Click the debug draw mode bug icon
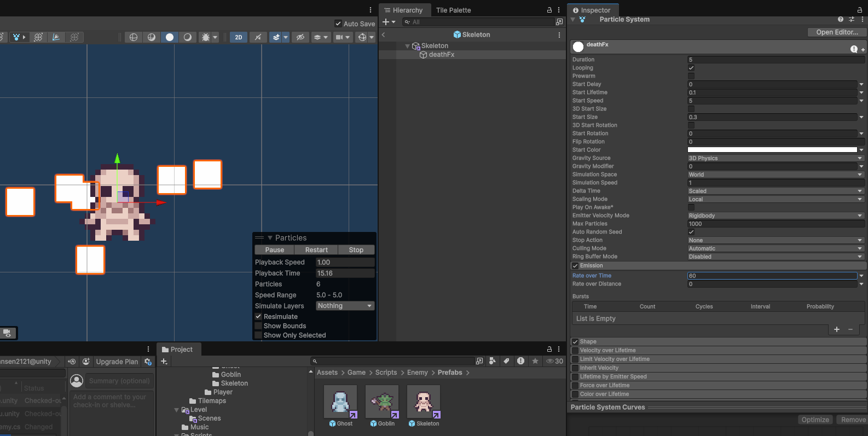868x436 pixels. (206, 37)
